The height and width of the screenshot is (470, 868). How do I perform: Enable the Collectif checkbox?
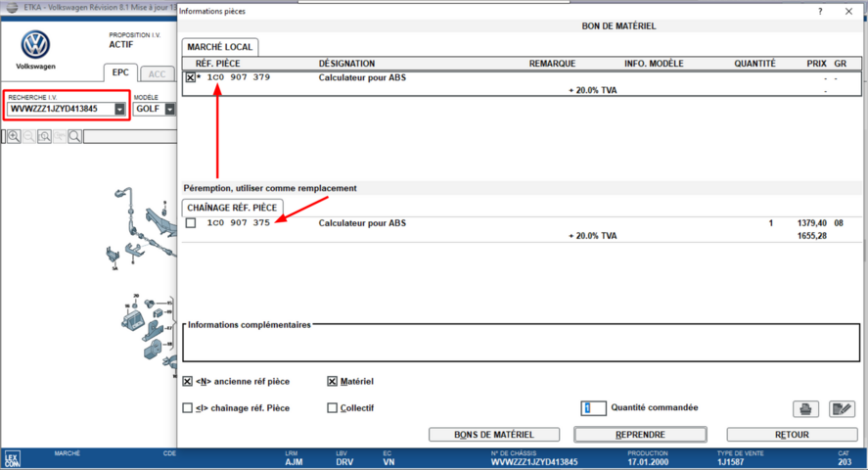pos(332,408)
